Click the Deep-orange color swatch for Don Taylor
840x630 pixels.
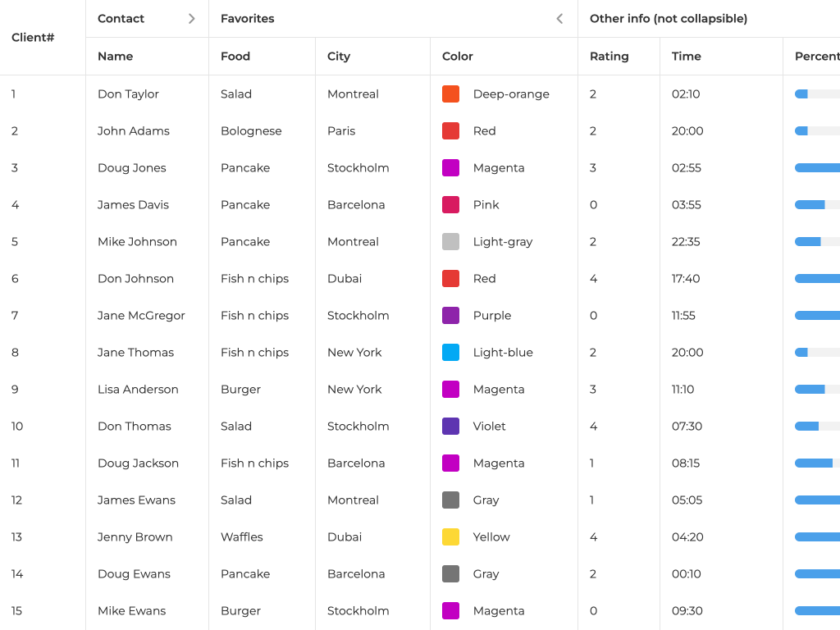[450, 94]
